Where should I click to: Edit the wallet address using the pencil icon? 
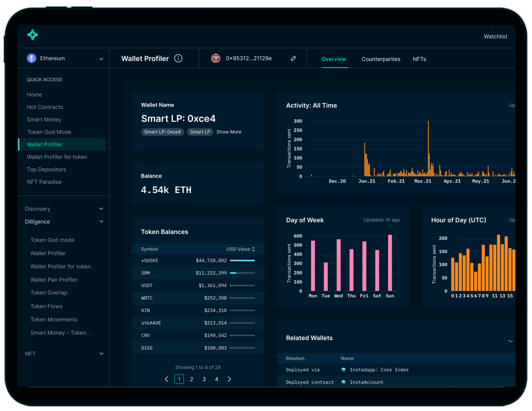pos(293,58)
